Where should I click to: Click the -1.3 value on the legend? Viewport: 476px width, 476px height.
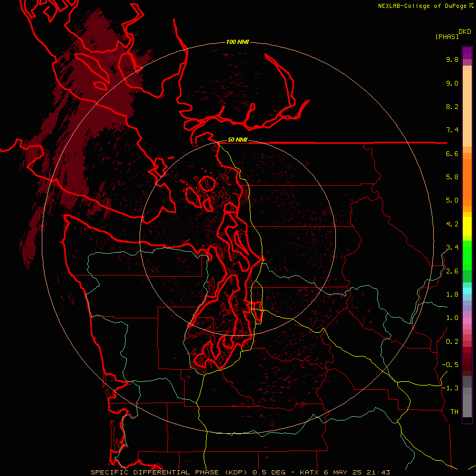pos(450,388)
